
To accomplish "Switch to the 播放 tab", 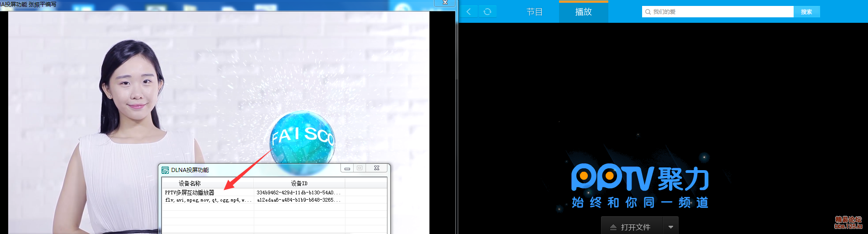I will (x=583, y=12).
